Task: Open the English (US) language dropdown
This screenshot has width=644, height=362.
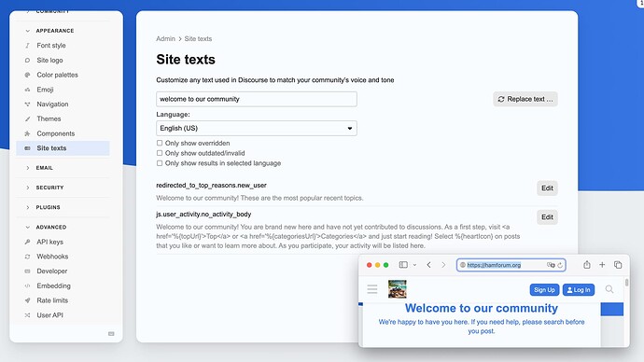Action: coord(257,128)
